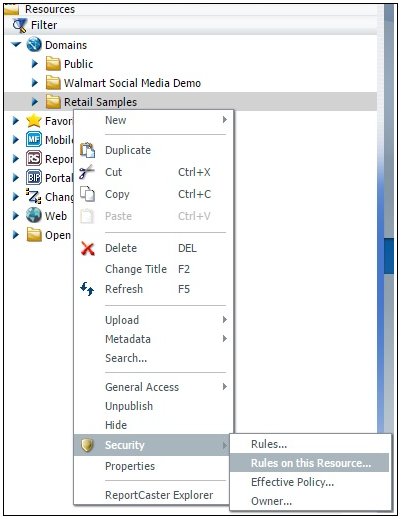Click the BIP Portals icon

(34, 177)
